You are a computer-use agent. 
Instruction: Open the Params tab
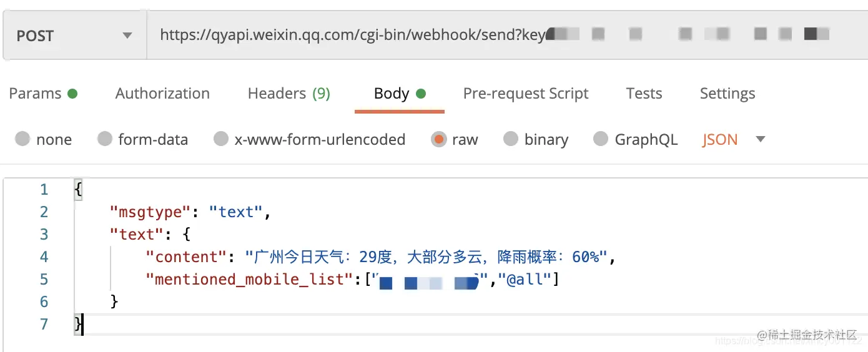43,94
